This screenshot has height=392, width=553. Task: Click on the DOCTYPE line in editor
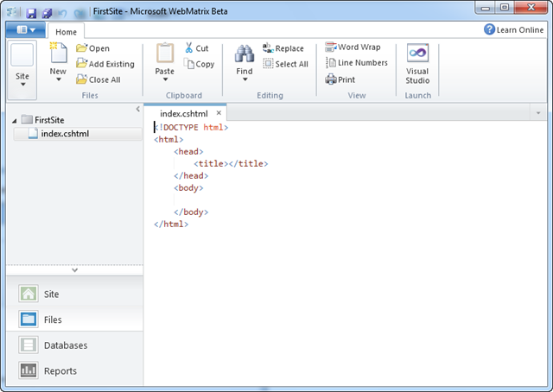pyautogui.click(x=191, y=127)
